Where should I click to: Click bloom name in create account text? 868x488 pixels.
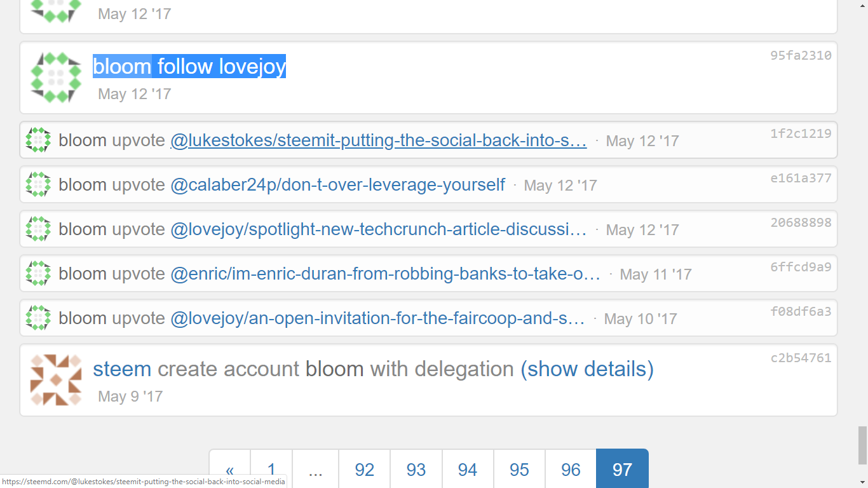(x=335, y=369)
